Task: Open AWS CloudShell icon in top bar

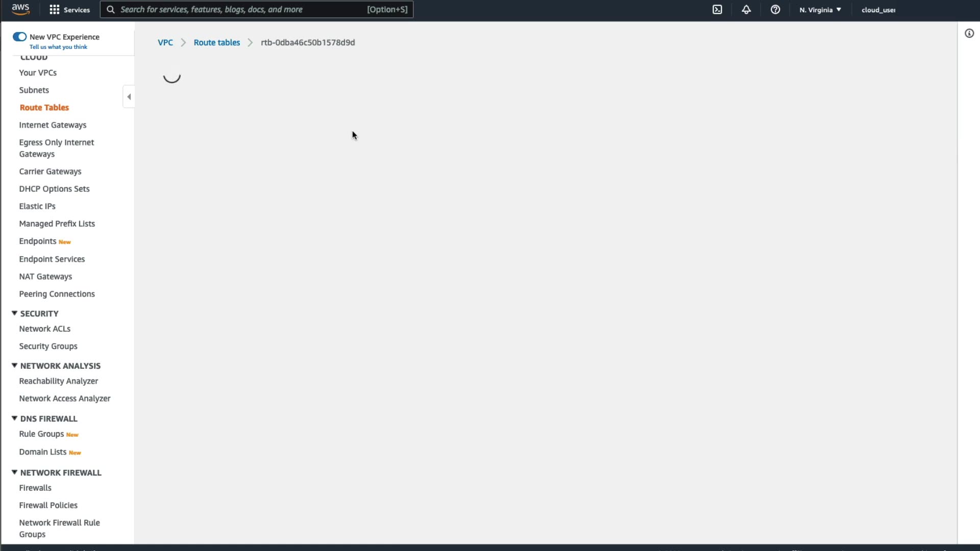Action: click(717, 10)
